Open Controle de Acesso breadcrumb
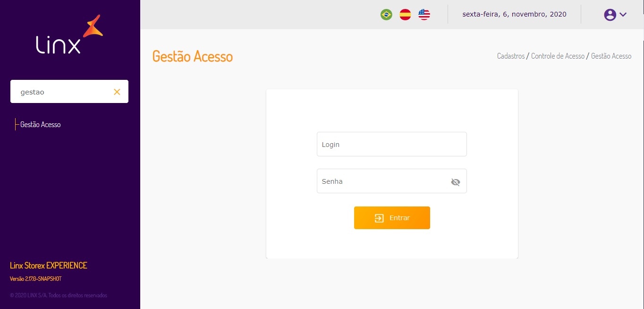644x309 pixels. click(558, 56)
